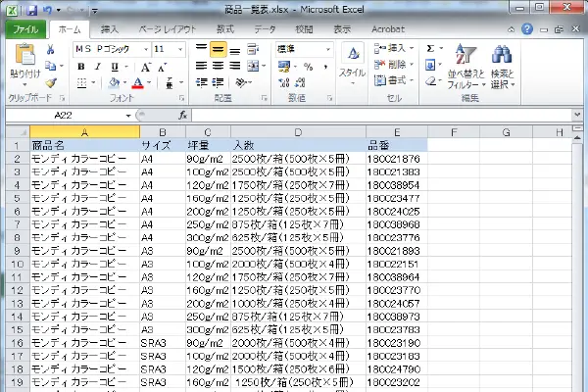Screen dimensions: 588x392
Task: Click the Copy icon in Clipboard group
Action: click(50, 66)
